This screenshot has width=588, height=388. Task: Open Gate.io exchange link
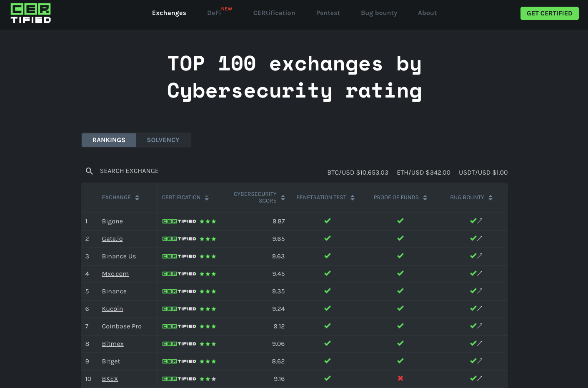[x=113, y=239]
